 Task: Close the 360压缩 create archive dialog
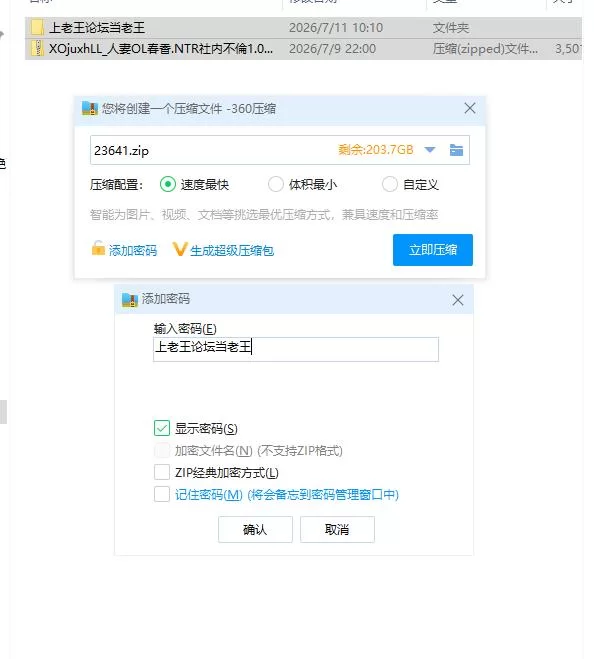click(470, 108)
